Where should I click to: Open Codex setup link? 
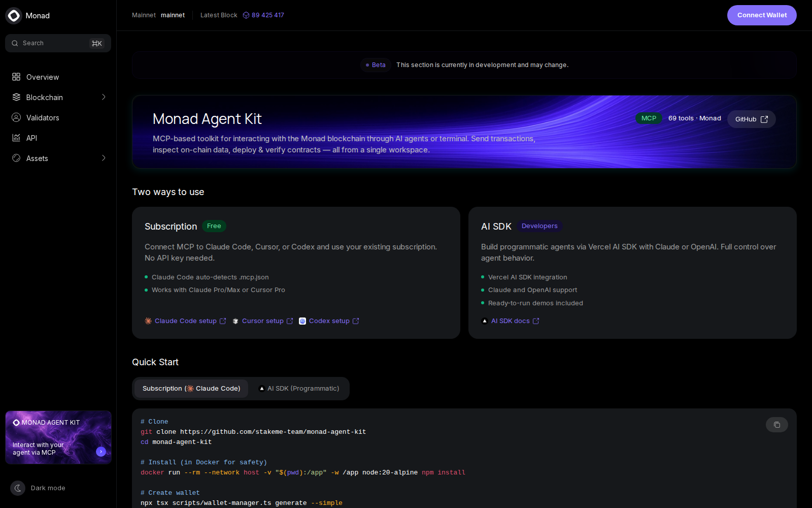point(329,321)
